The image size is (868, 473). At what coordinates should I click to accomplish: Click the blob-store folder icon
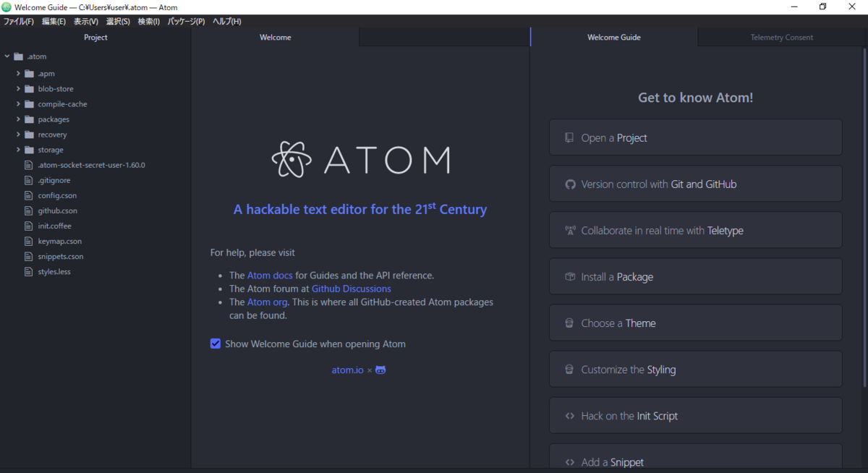[x=30, y=89]
